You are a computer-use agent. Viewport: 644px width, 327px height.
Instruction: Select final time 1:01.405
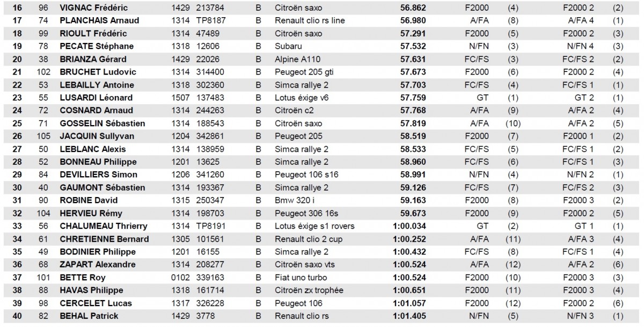pyautogui.click(x=409, y=316)
